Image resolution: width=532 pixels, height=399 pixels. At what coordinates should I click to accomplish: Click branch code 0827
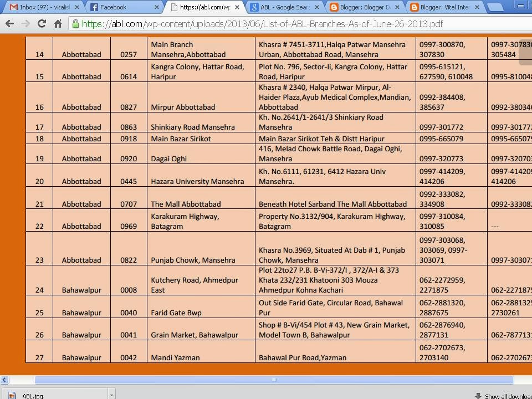point(129,107)
